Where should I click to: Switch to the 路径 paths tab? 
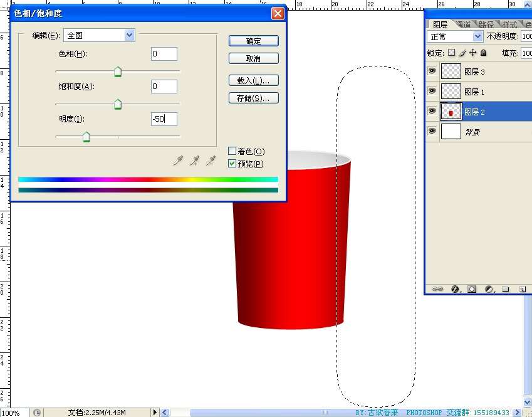(x=486, y=24)
